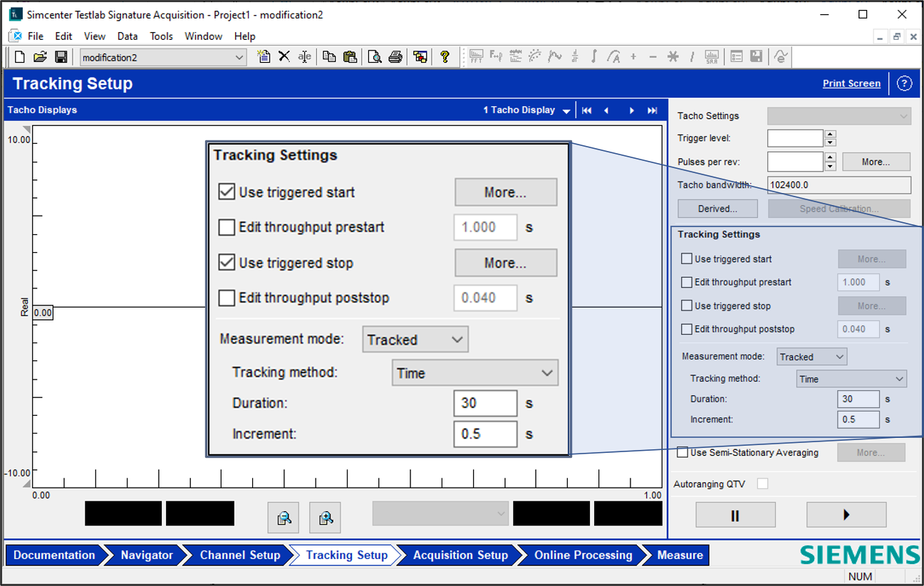The height and width of the screenshot is (586, 924).
Task: Open the Tools menu
Action: click(x=161, y=36)
